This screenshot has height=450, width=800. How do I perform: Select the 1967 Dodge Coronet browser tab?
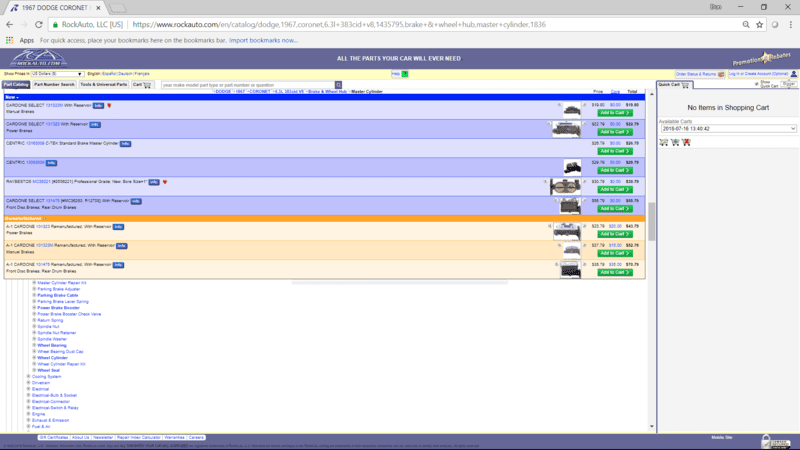(55, 8)
